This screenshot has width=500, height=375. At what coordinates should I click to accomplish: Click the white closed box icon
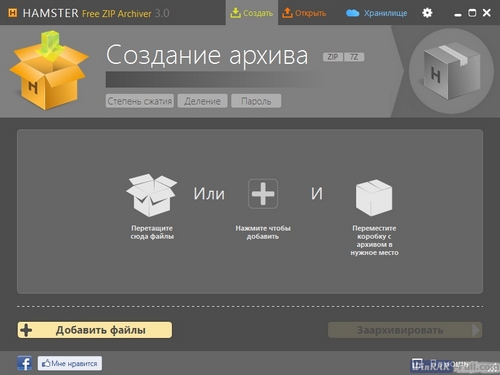tap(374, 197)
